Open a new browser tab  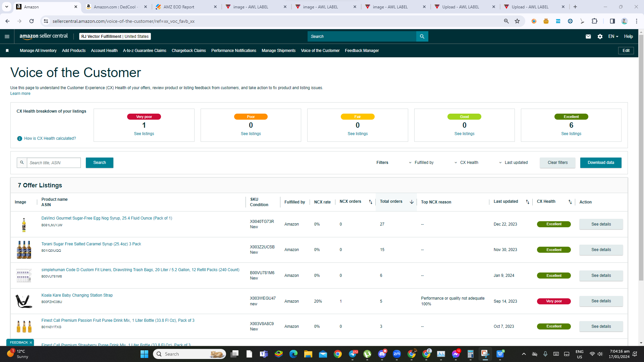(x=575, y=7)
